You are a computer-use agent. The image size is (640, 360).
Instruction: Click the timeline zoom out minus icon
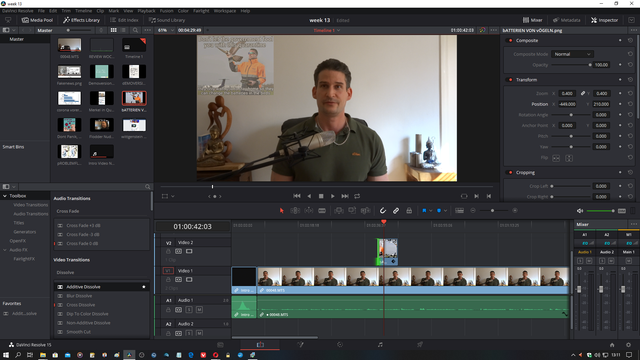473,211
